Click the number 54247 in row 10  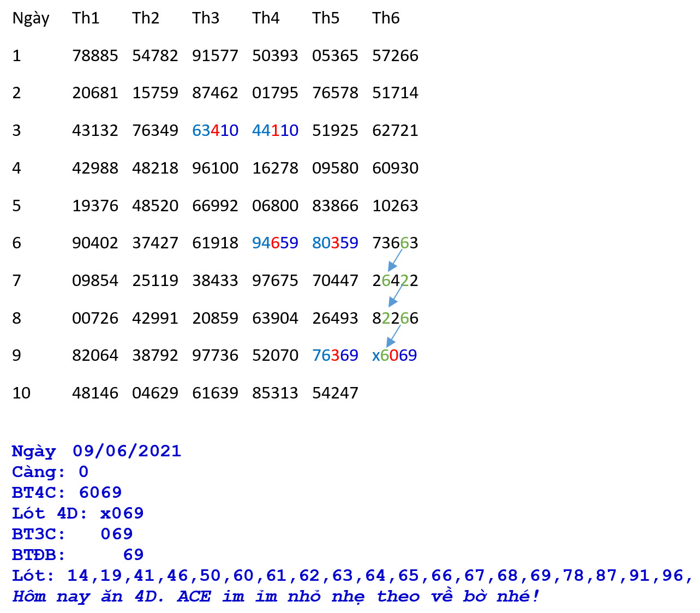point(335,393)
